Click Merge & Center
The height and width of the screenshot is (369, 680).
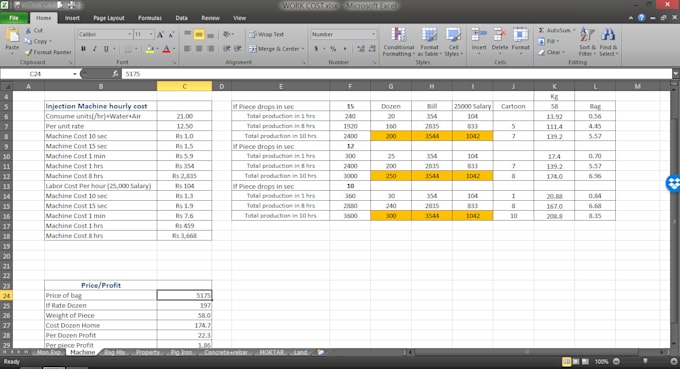pyautogui.click(x=276, y=49)
